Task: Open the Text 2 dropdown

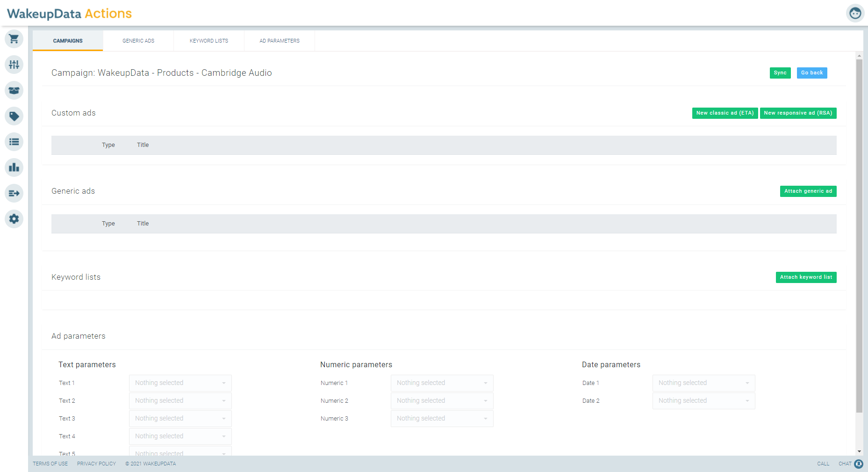Action: (x=180, y=401)
